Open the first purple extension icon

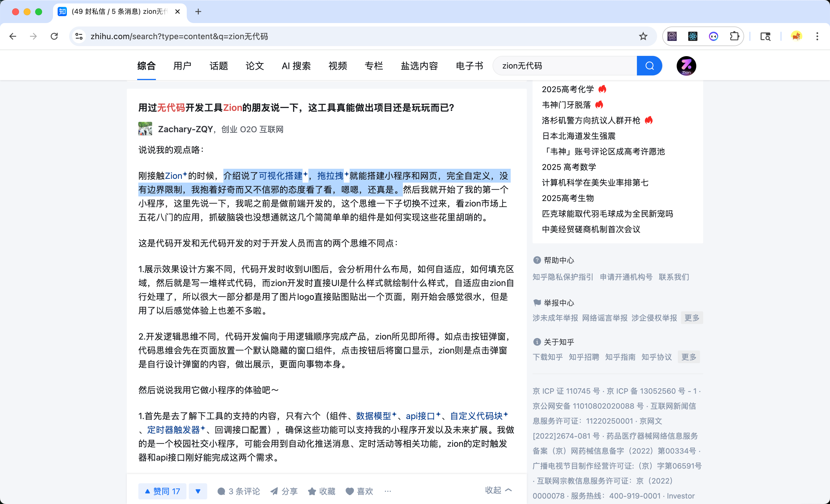(x=672, y=36)
